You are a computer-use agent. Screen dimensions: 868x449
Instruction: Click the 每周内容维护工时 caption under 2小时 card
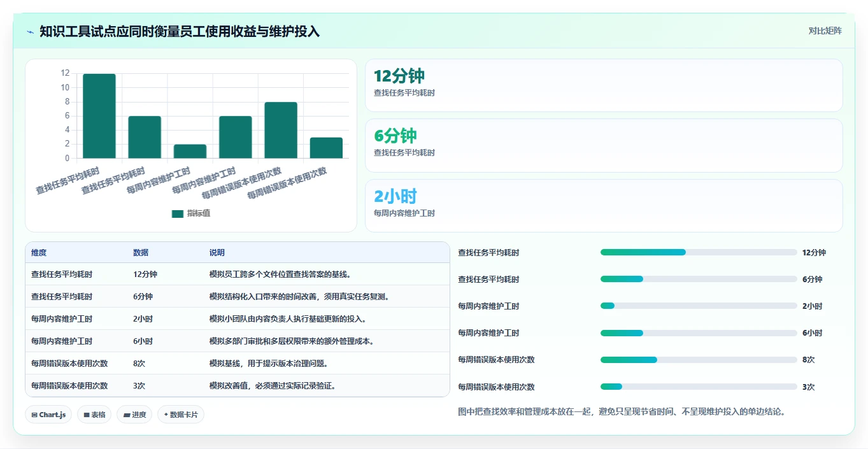404,213
